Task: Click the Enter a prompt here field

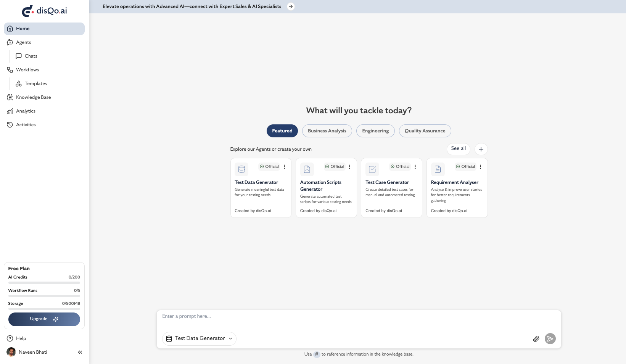Action: [343, 316]
